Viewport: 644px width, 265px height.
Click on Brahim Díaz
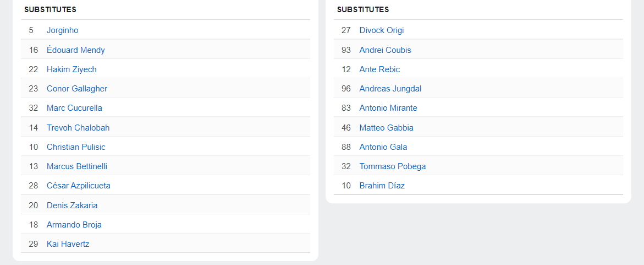tap(382, 186)
